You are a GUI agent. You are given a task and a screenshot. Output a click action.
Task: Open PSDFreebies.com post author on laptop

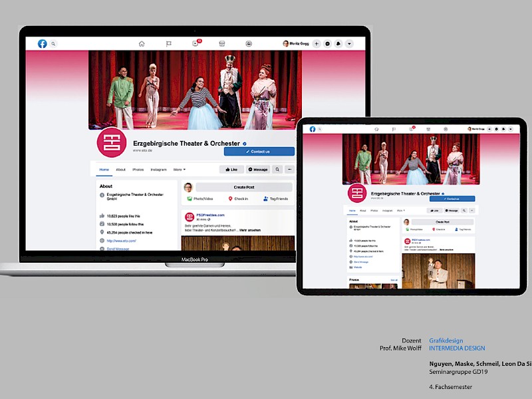point(210,215)
